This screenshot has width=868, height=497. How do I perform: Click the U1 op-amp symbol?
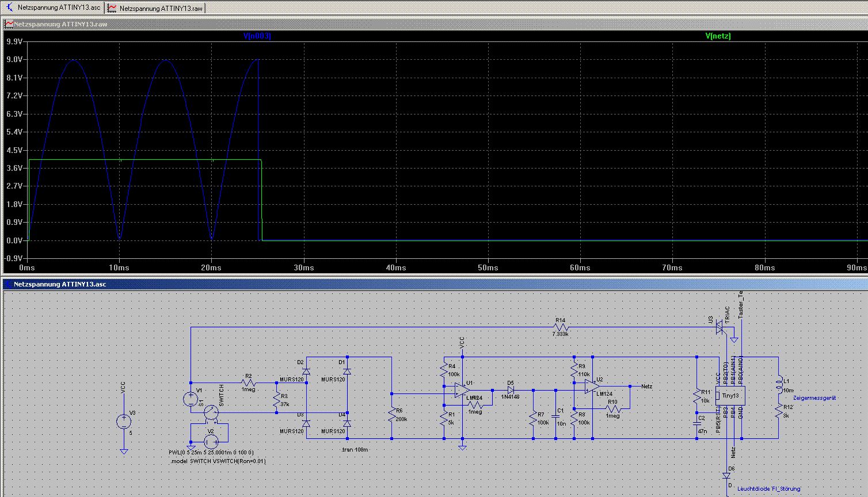pos(462,390)
